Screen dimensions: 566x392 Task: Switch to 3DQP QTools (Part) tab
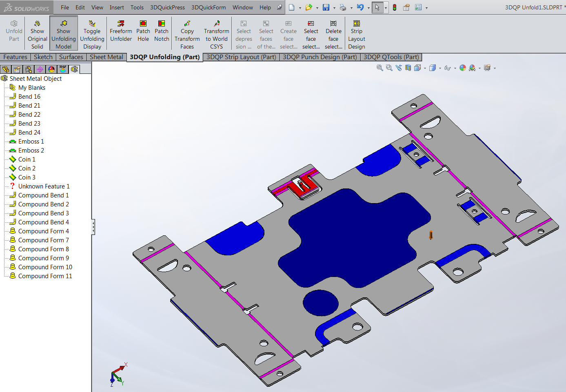391,57
